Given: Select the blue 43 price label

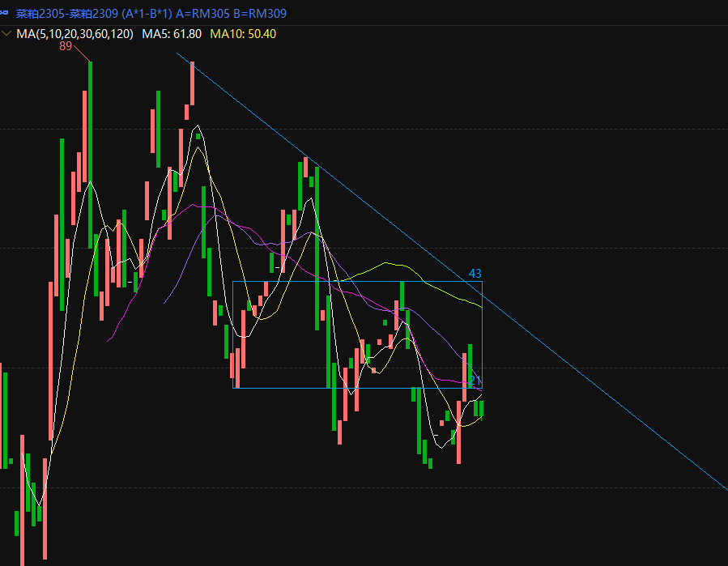Looking at the screenshot, I should (x=475, y=274).
